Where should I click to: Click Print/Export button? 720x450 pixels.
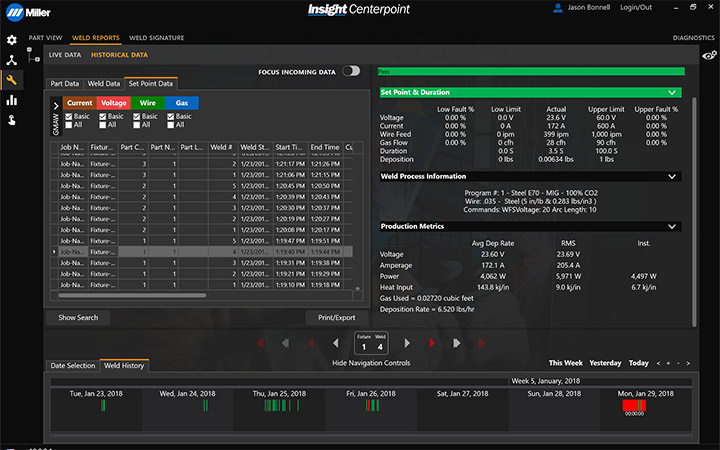click(337, 317)
